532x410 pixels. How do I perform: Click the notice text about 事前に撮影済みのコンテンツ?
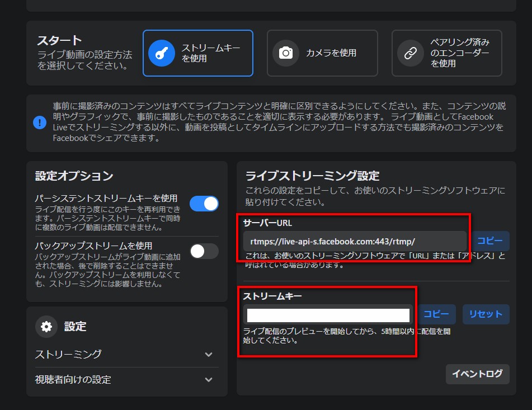279,122
